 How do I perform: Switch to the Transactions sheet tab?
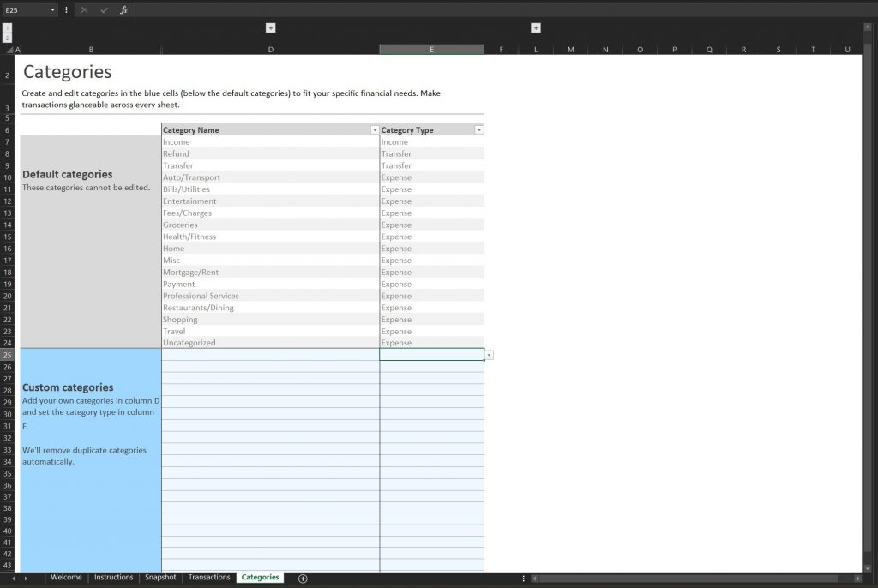[209, 578]
